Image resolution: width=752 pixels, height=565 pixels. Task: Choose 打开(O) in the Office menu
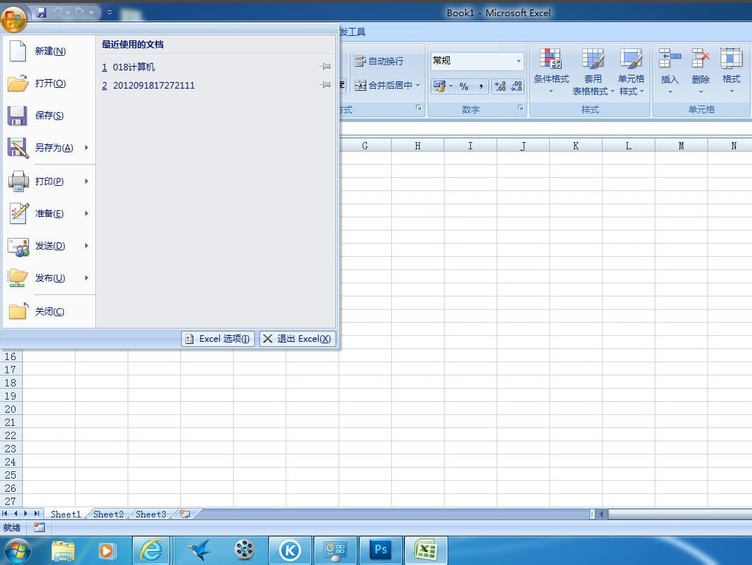pyautogui.click(x=48, y=83)
